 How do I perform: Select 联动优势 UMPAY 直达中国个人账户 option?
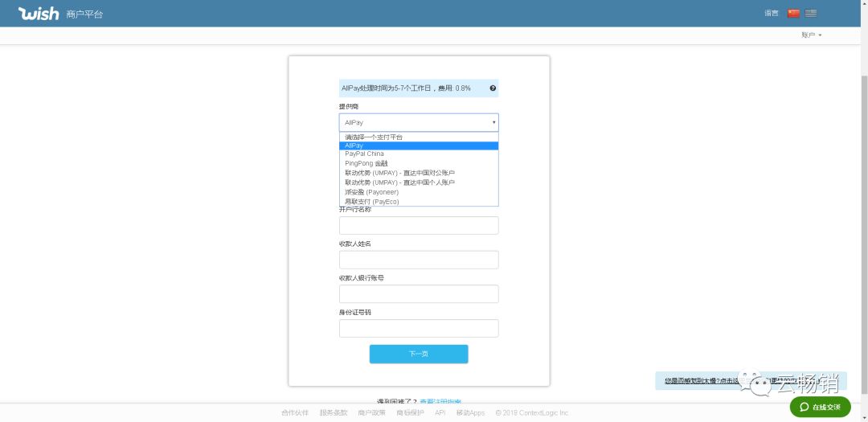point(419,182)
